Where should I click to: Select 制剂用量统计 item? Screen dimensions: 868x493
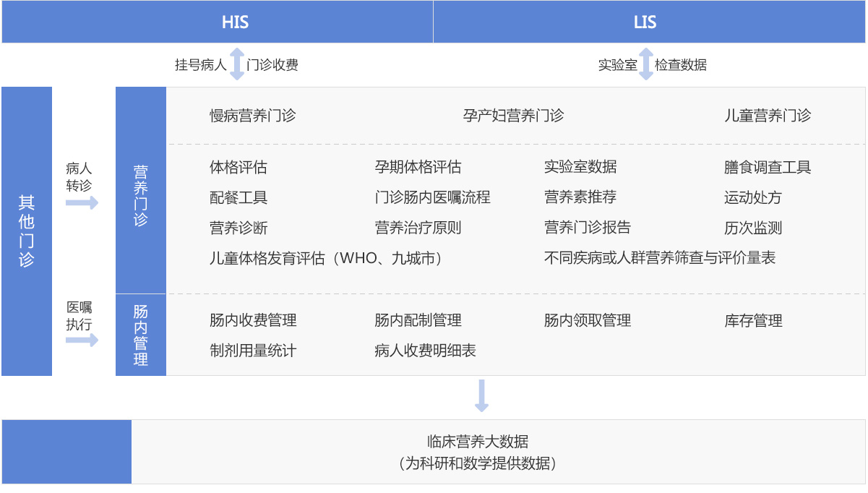[253, 351]
